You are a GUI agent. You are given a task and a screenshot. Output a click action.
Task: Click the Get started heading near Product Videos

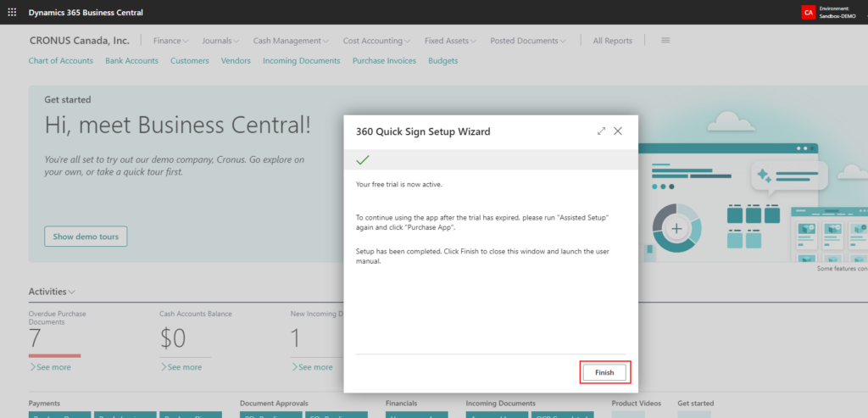695,403
